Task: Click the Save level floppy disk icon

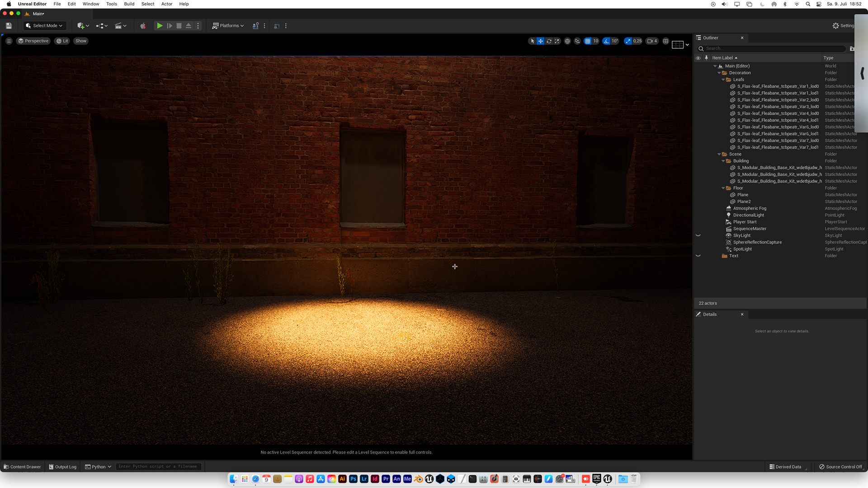Action: pos(9,26)
